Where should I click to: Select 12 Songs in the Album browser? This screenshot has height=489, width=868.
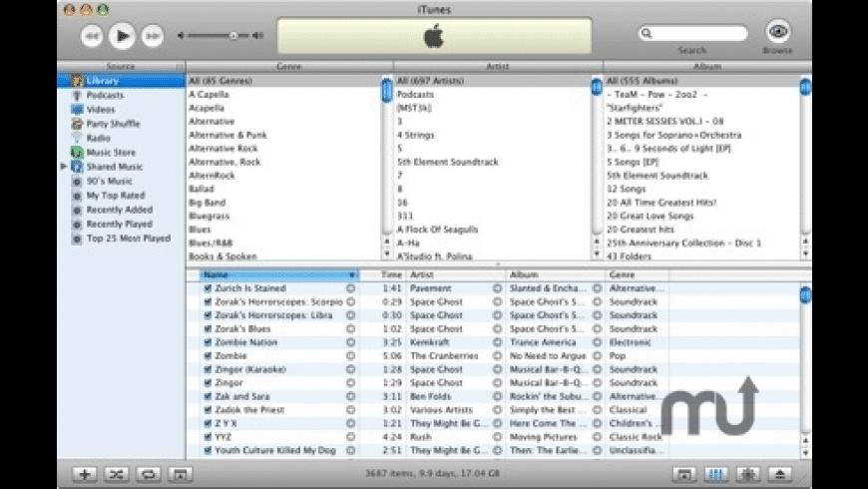pos(702,189)
